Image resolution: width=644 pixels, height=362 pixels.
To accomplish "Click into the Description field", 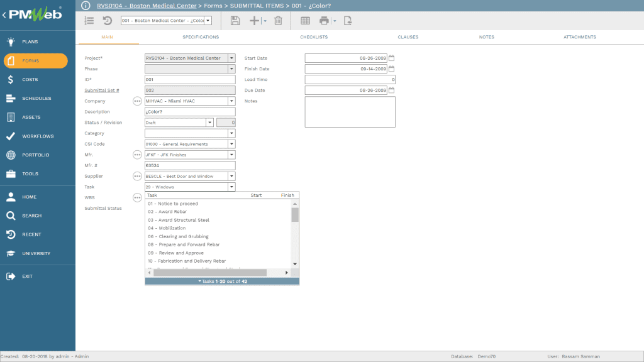I will (x=190, y=112).
